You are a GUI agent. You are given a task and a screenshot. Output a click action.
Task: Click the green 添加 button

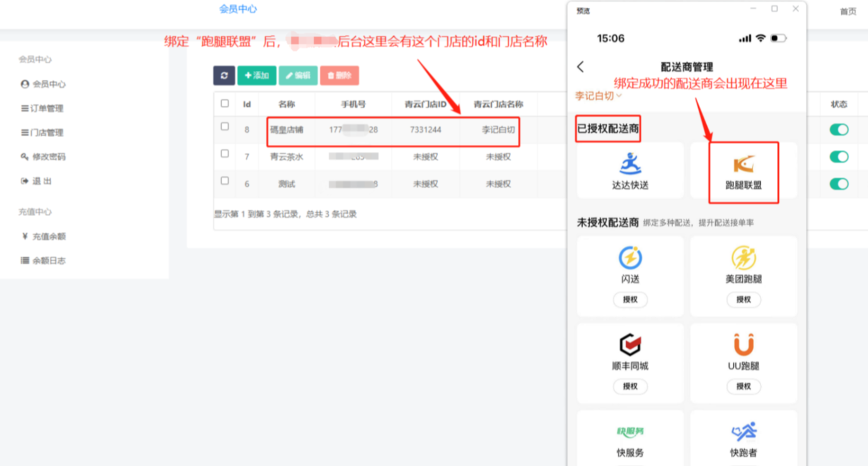tap(256, 75)
